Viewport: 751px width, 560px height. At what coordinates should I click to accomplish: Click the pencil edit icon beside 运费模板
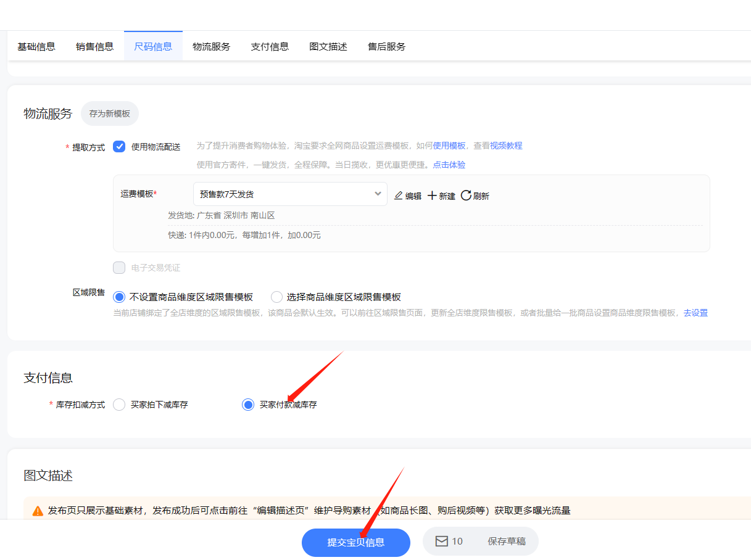pyautogui.click(x=399, y=196)
